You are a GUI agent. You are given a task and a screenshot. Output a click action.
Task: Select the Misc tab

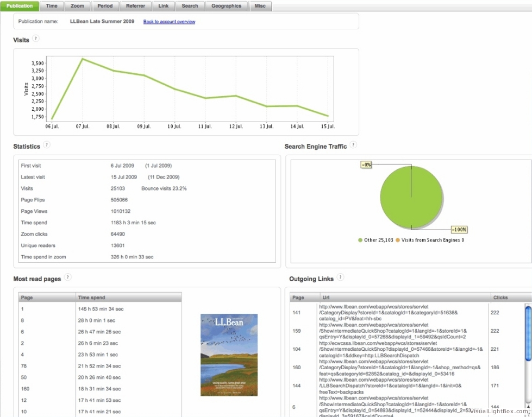pos(260,6)
